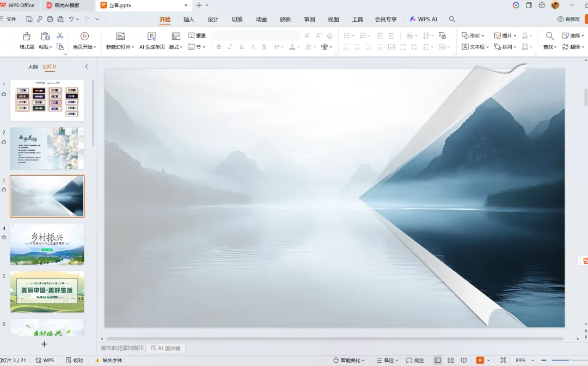588x366 pixels.
Task: Open the Shapes (形状) dropdown
Action: [473, 35]
